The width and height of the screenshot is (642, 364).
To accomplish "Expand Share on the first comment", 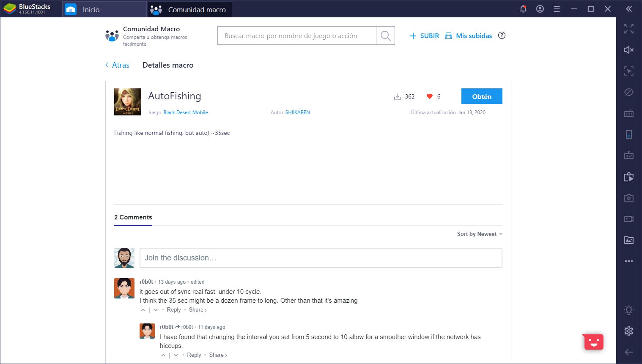I will coord(198,310).
